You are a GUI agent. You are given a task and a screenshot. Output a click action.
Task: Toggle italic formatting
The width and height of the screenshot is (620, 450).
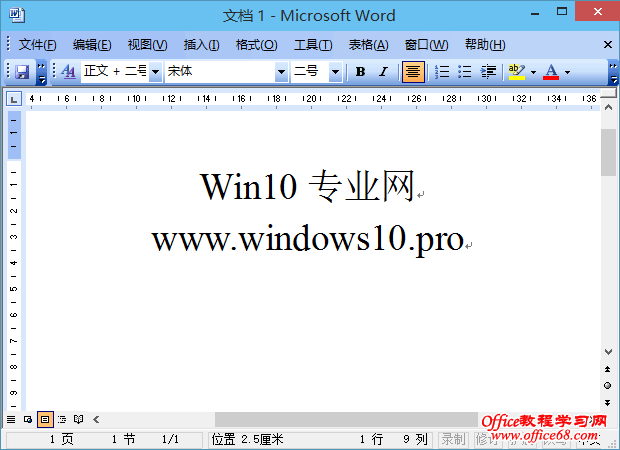point(383,72)
